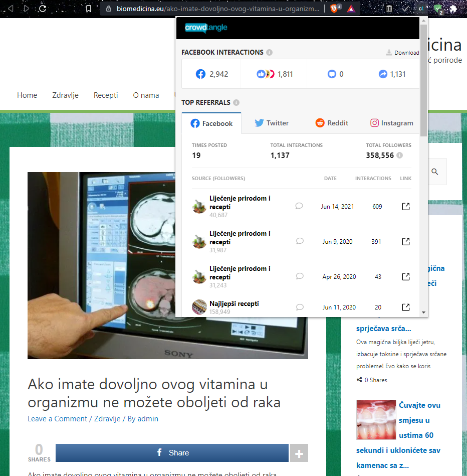Click comment bubble for Jun 14, 2021 row
Viewport: 467px width, 476px height.
(x=299, y=206)
